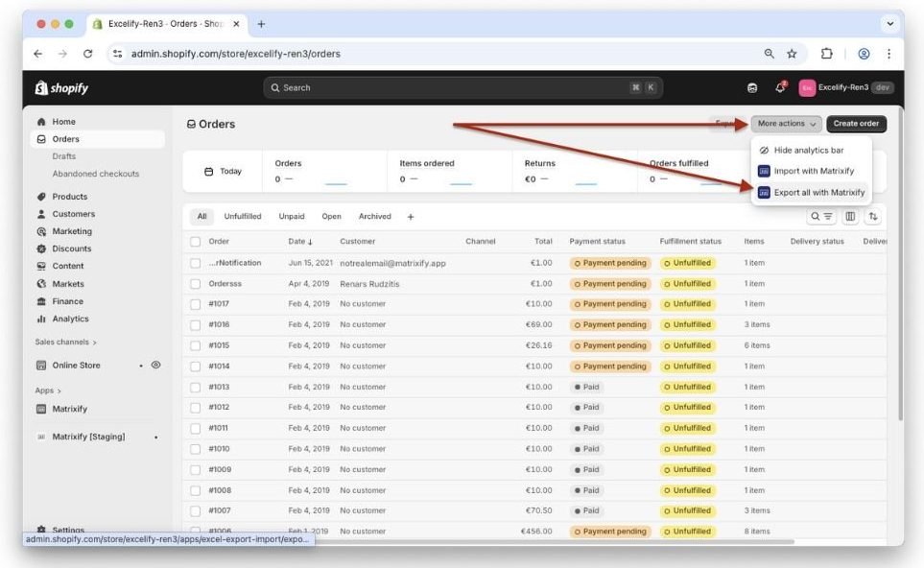The width and height of the screenshot is (924, 568).
Task: Open new browser tab
Action: tap(261, 24)
